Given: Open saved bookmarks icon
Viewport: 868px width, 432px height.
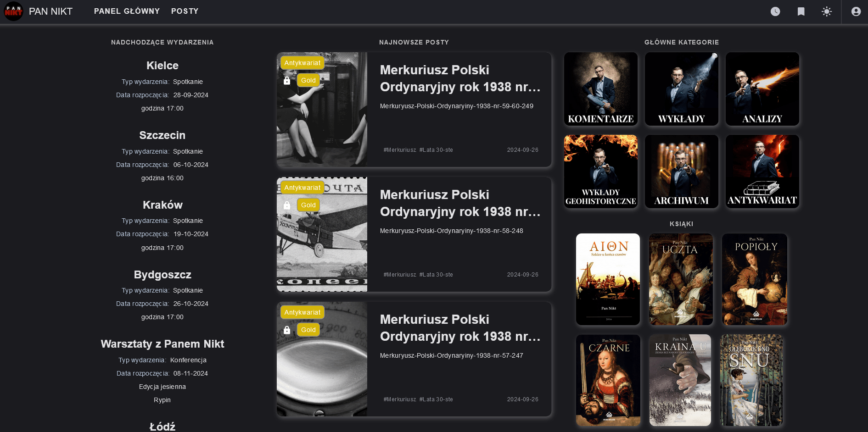Looking at the screenshot, I should [x=801, y=11].
